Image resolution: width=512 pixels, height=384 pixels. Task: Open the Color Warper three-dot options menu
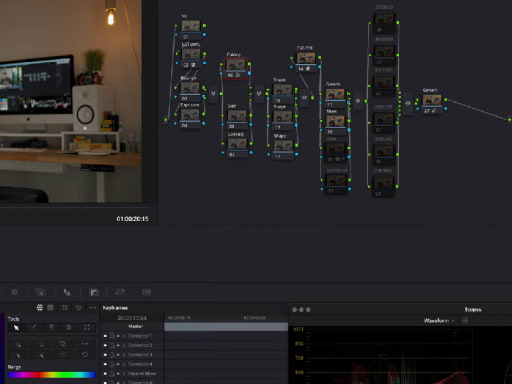tap(93, 307)
